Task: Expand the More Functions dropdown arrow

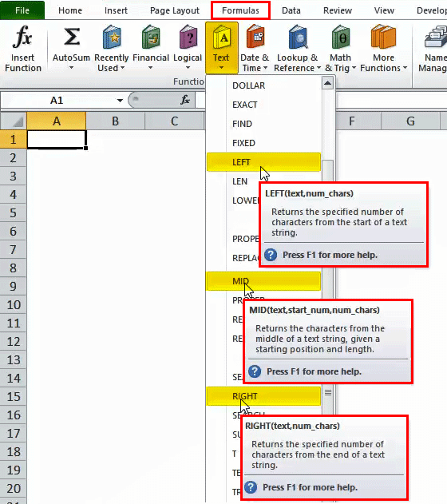Action: [405, 68]
